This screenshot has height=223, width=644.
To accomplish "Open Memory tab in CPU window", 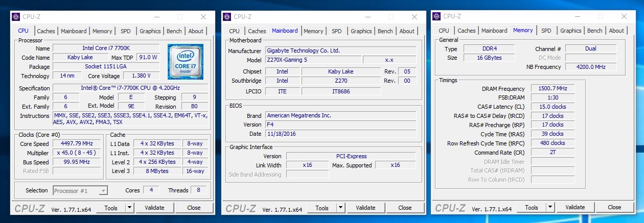I will [x=102, y=31].
